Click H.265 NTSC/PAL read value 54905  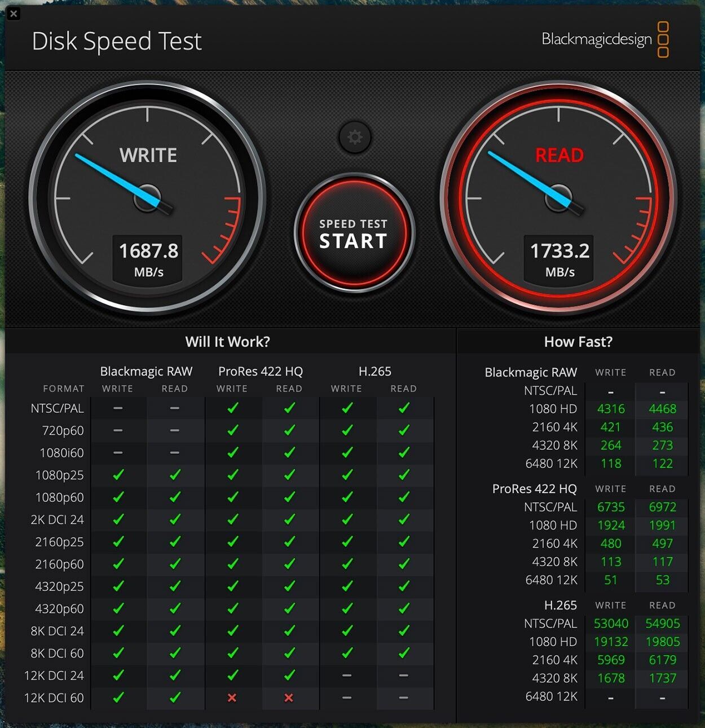tap(662, 624)
